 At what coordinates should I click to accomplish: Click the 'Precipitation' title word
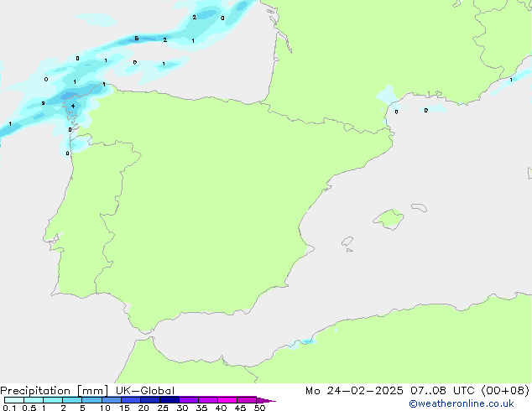(35, 391)
